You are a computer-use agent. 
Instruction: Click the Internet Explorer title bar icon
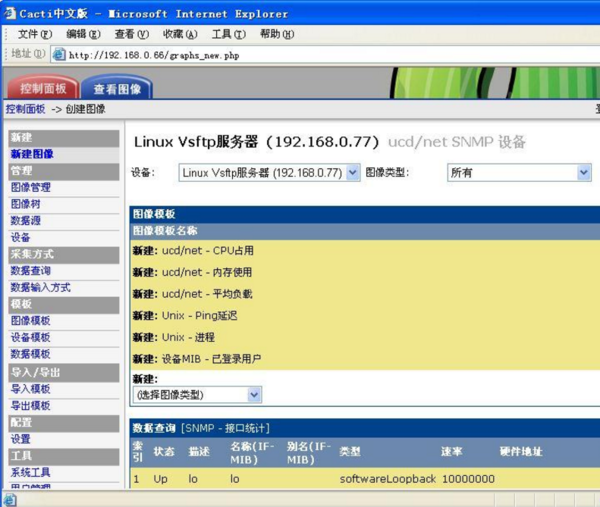[x=9, y=13]
